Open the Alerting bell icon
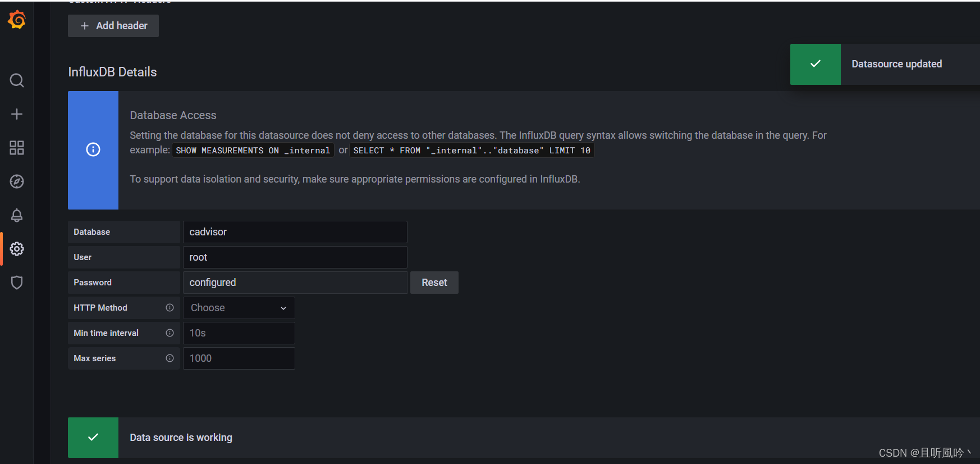 [x=17, y=215]
